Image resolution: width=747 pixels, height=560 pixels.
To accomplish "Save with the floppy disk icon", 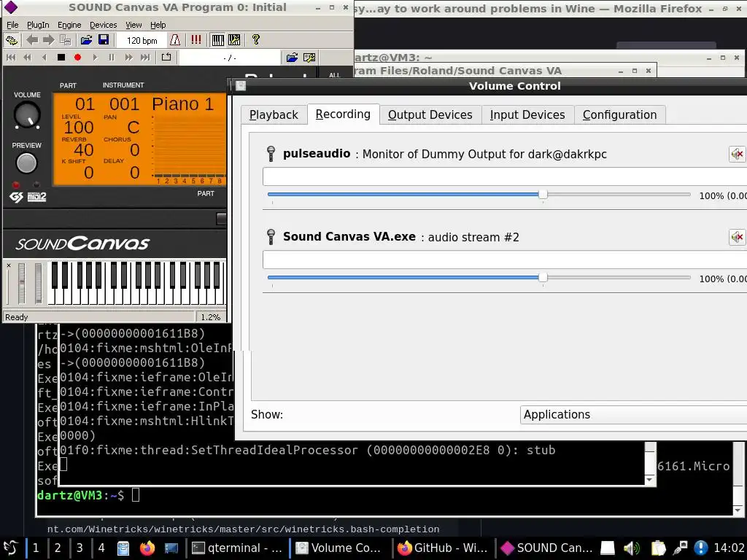I will click(104, 40).
